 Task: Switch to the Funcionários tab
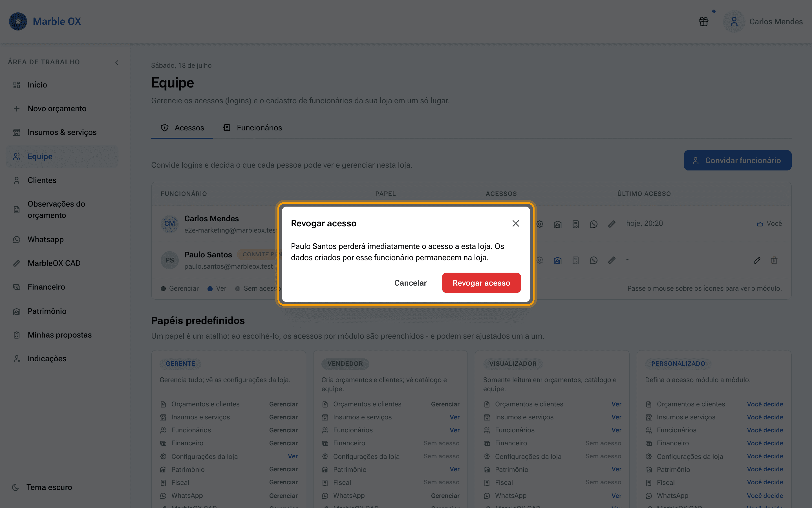(252, 128)
